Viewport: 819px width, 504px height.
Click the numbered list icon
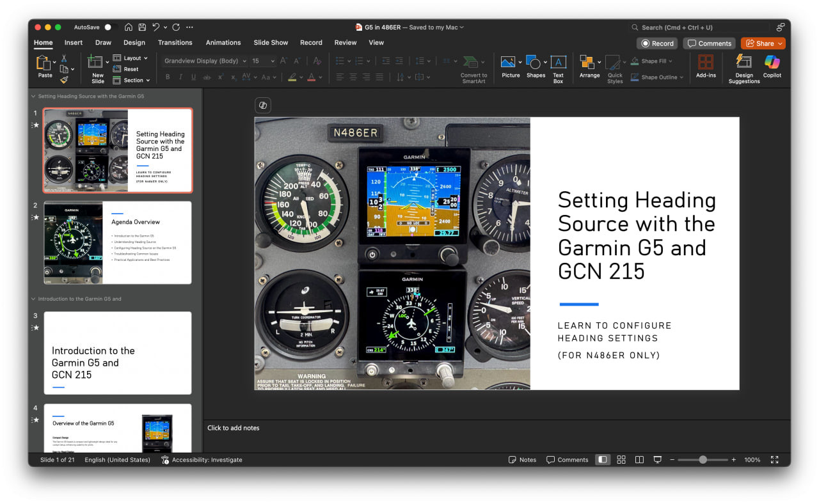coord(358,61)
